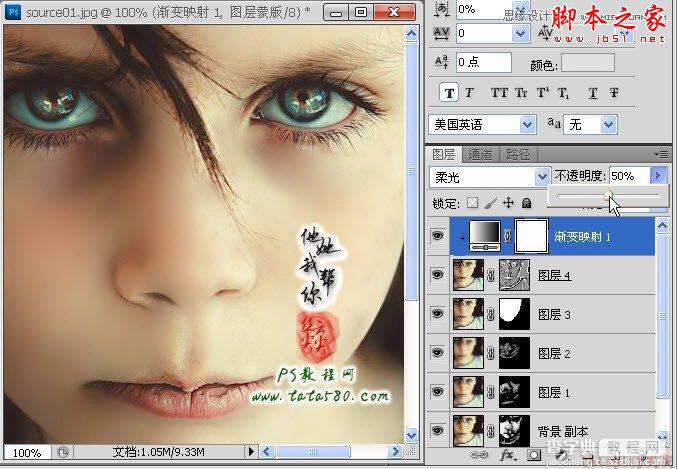
Task: Click the zoom level 100% field
Action: 27,453
